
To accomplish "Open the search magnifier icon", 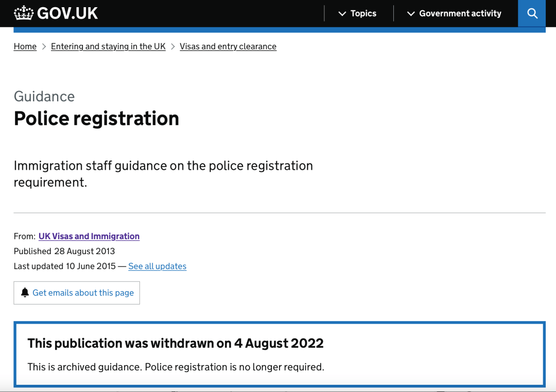I will pyautogui.click(x=532, y=13).
